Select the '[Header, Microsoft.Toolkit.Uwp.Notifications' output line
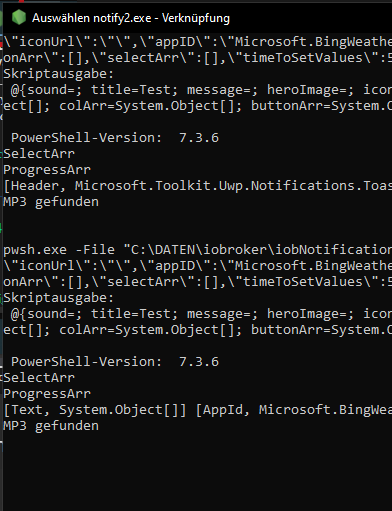 pyautogui.click(x=198, y=186)
